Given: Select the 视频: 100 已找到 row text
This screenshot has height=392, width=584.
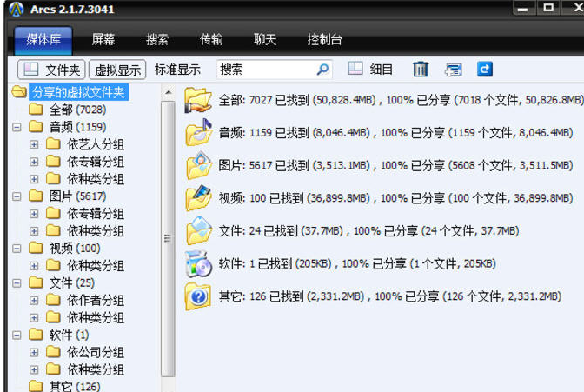Looking at the screenshot, I should (x=395, y=198).
